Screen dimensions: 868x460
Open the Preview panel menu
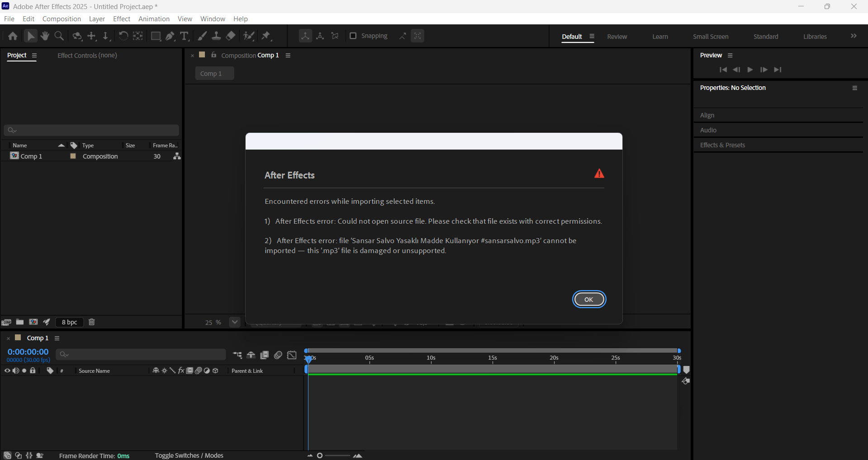click(730, 56)
